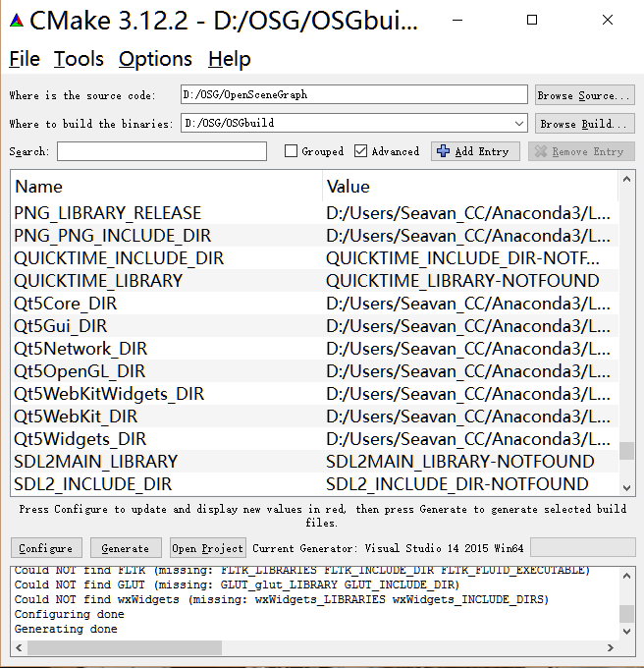Image resolution: width=644 pixels, height=668 pixels.
Task: Click the Value column header
Action: point(470,187)
